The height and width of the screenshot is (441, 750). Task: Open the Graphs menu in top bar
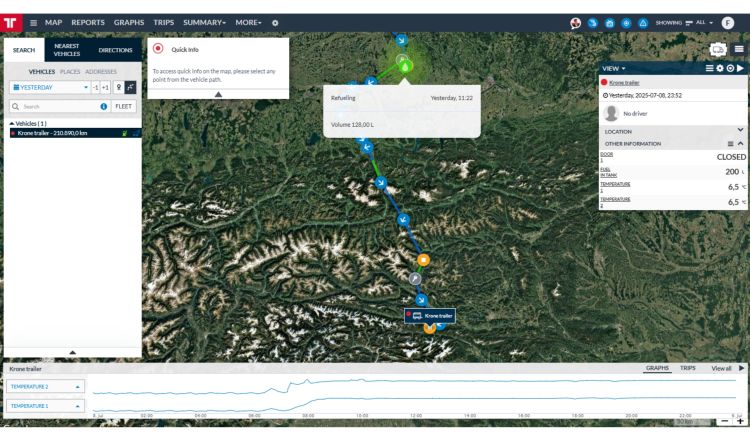click(x=129, y=22)
